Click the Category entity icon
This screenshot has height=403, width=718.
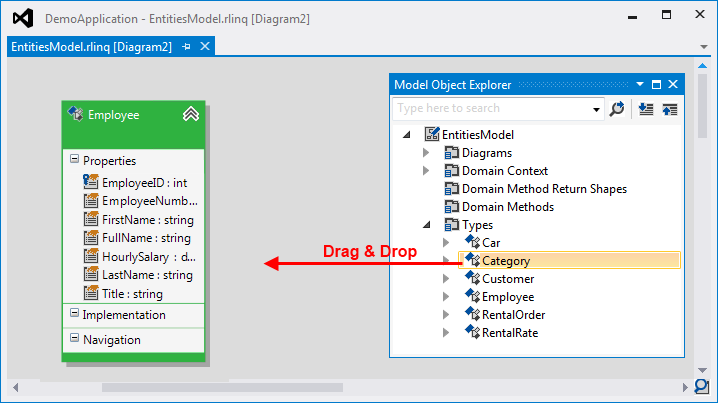pos(472,260)
